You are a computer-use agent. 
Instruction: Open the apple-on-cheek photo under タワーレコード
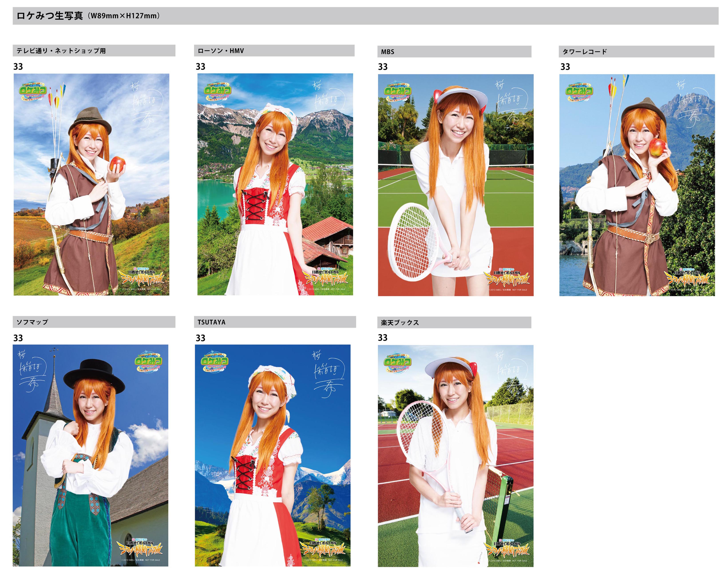coord(637,185)
